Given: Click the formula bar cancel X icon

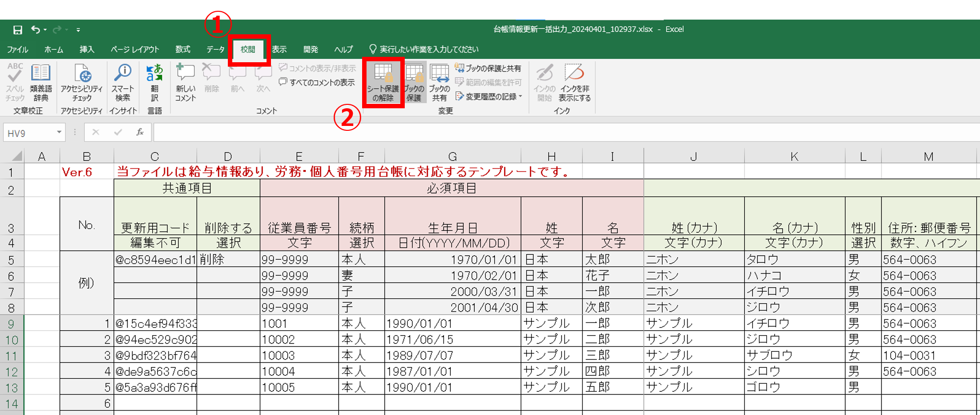Looking at the screenshot, I should [96, 132].
